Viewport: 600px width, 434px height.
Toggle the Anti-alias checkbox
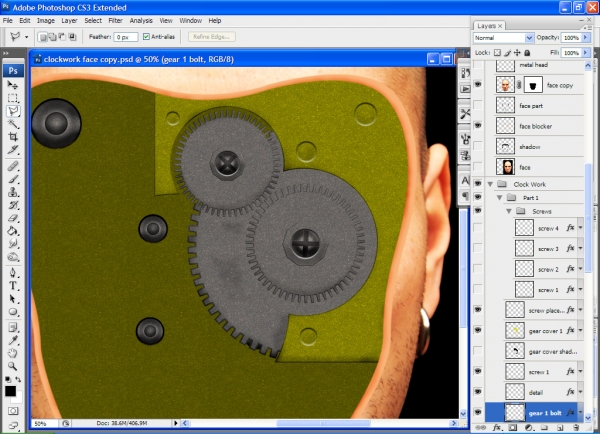(x=146, y=37)
